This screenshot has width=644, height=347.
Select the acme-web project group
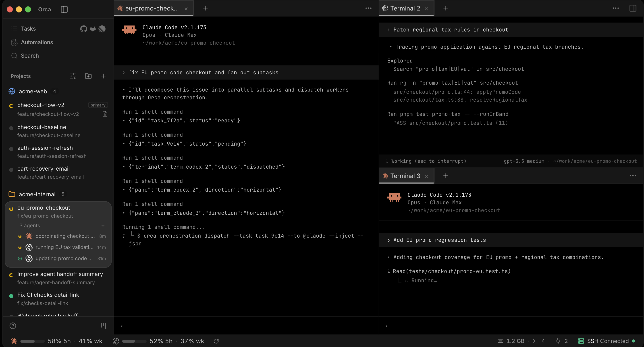coord(33,91)
